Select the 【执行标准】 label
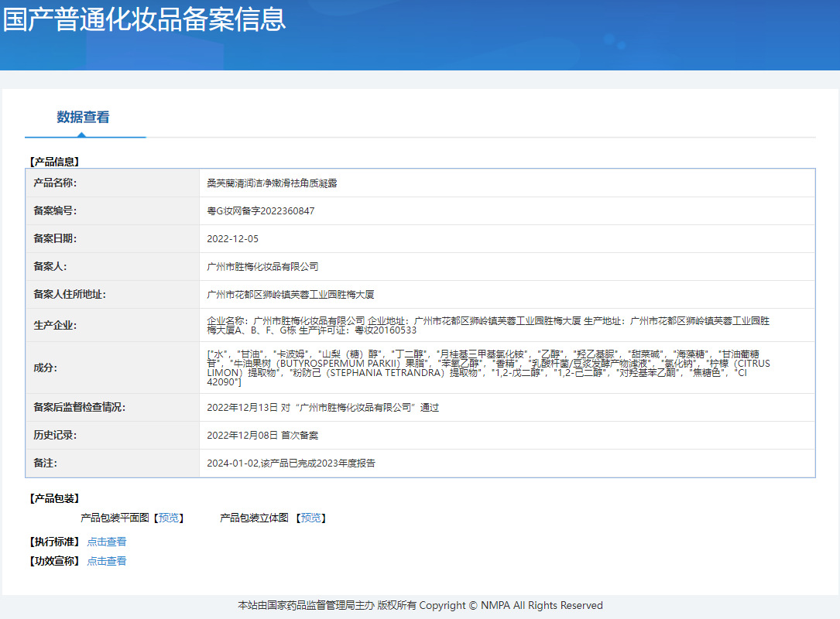Viewport: 840px width, 619px height. coord(54,542)
